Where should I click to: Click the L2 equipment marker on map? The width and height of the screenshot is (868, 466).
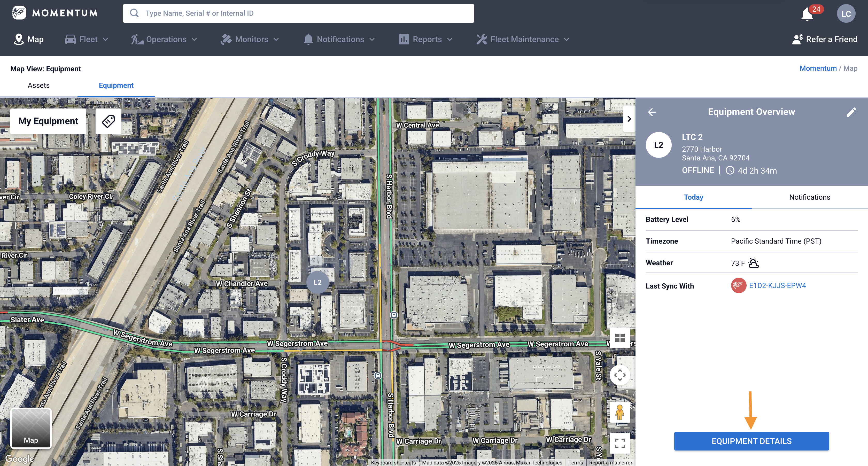point(317,282)
